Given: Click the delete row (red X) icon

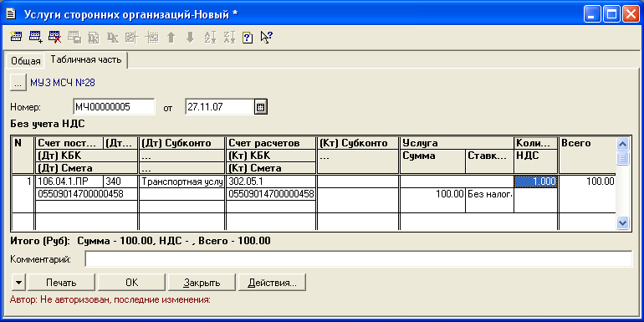Looking at the screenshot, I should click(x=54, y=38).
